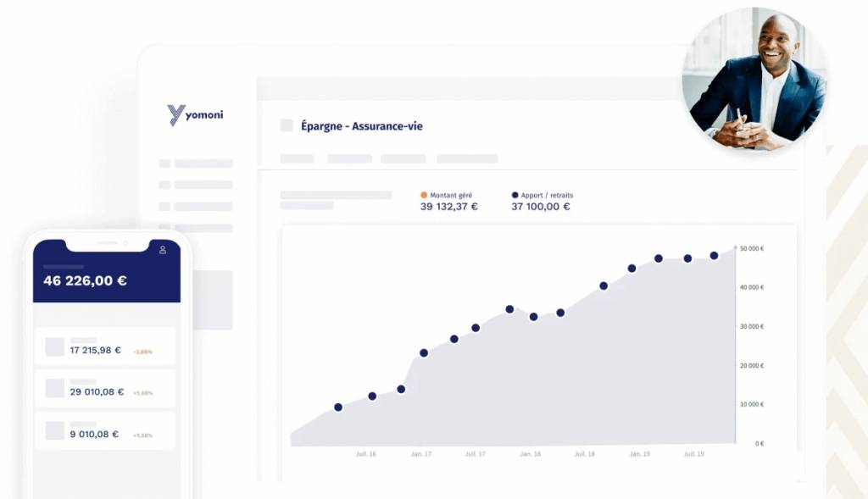
Task: Select the first sidebar menu item
Action: pyautogui.click(x=195, y=164)
